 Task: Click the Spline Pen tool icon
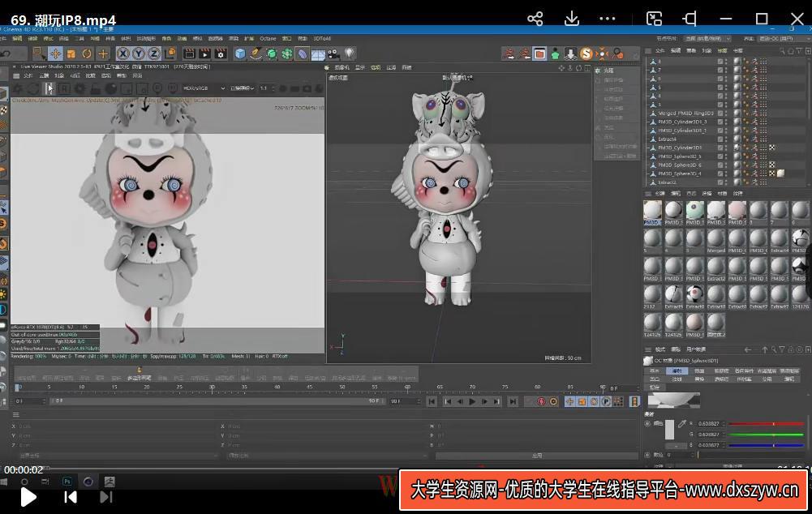(x=256, y=54)
